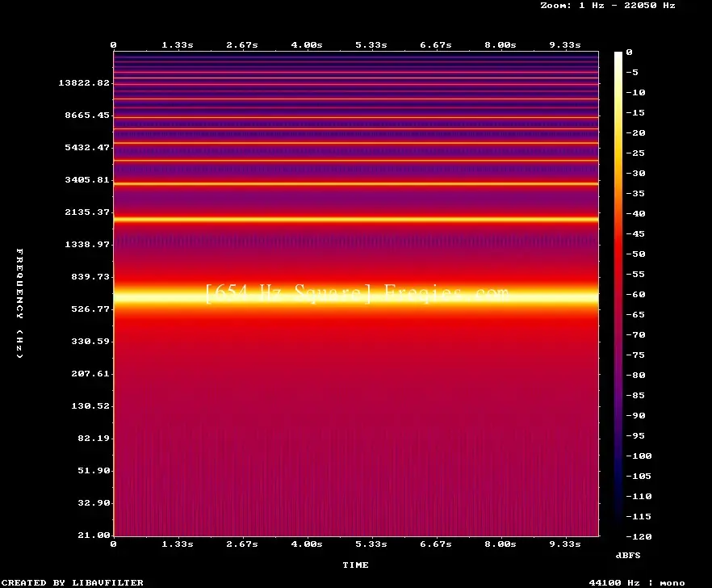712x588 pixels.
Task: Click 9.33s on the top time axis
Action: (x=565, y=45)
